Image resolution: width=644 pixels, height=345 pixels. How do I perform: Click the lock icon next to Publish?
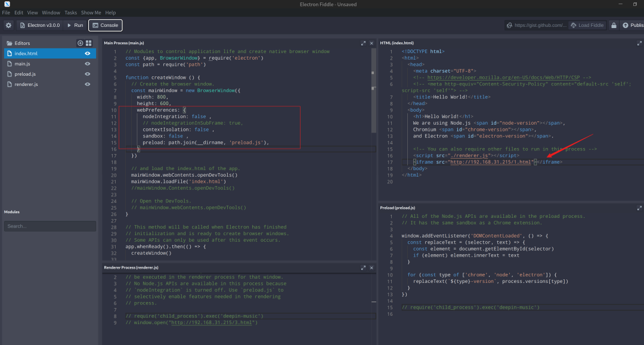point(614,25)
